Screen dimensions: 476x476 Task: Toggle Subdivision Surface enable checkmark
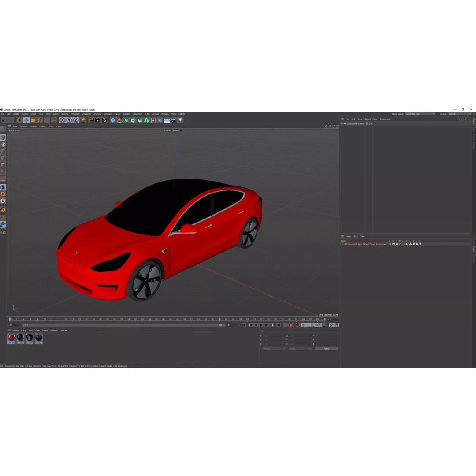click(371, 123)
